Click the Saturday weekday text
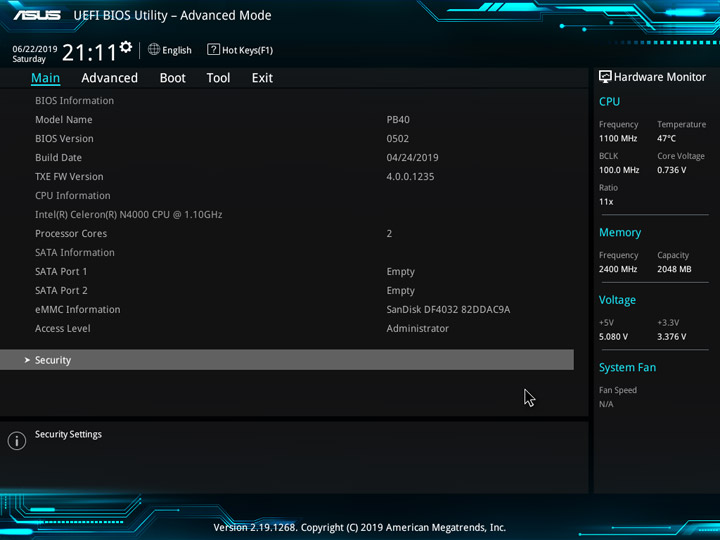This screenshot has height=540, width=720. point(29,59)
